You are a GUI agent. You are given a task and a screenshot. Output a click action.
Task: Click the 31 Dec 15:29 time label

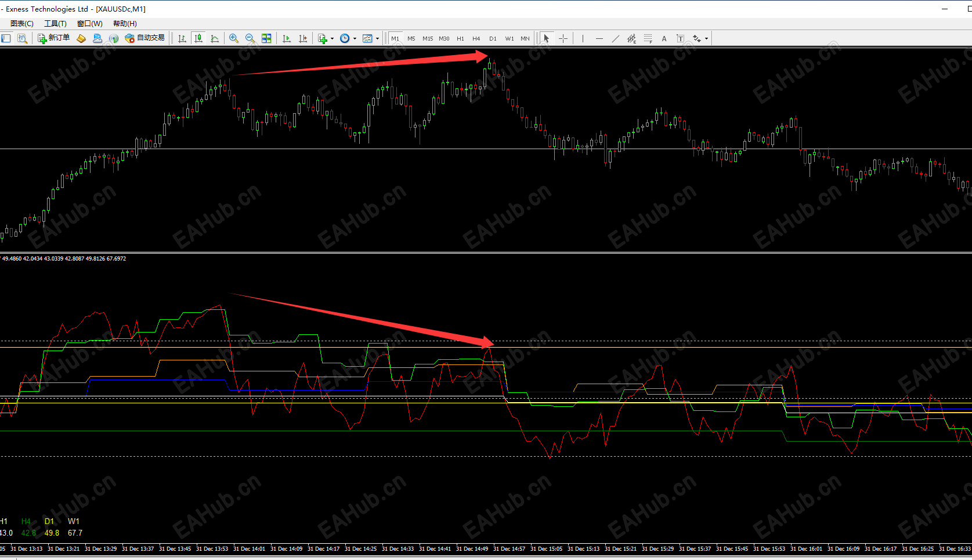pos(657,548)
